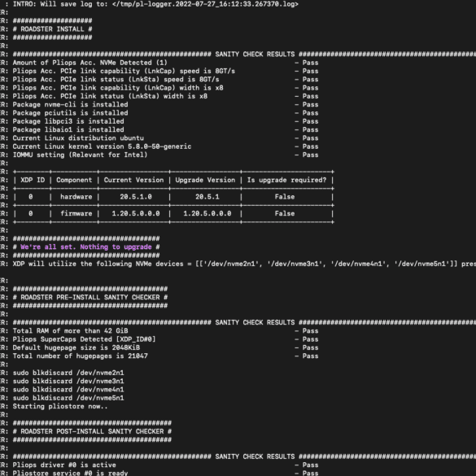Click the current version 20.5.1.0 cell
The image size is (476, 476).
click(x=136, y=197)
